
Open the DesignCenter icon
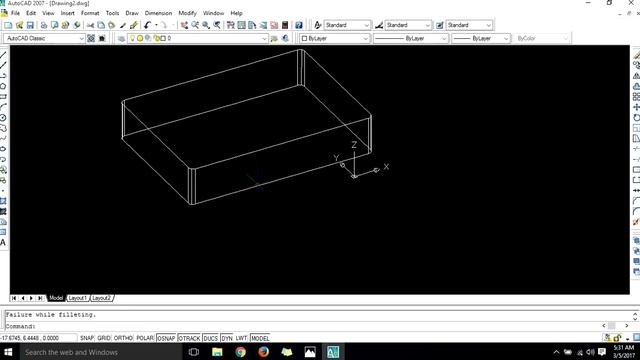click(x=242, y=25)
